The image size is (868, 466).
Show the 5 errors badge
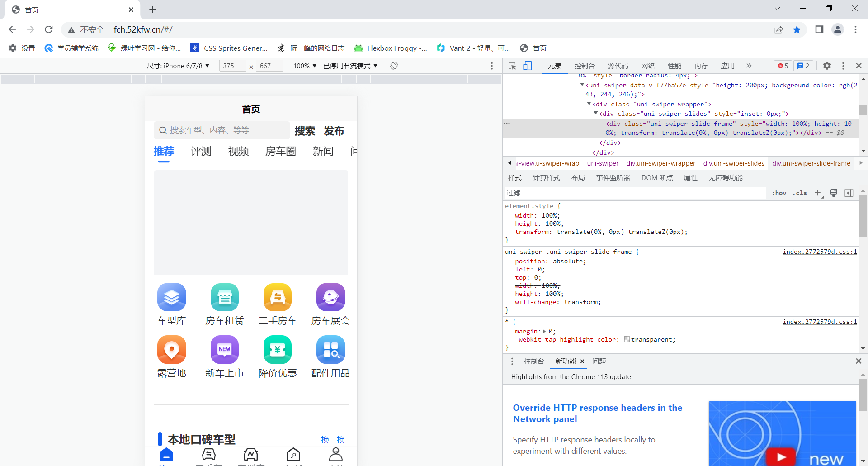coord(783,66)
